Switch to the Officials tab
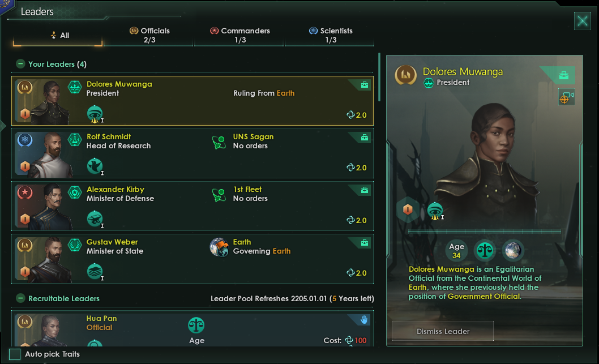Viewport: 599px width, 364px height. [149, 35]
